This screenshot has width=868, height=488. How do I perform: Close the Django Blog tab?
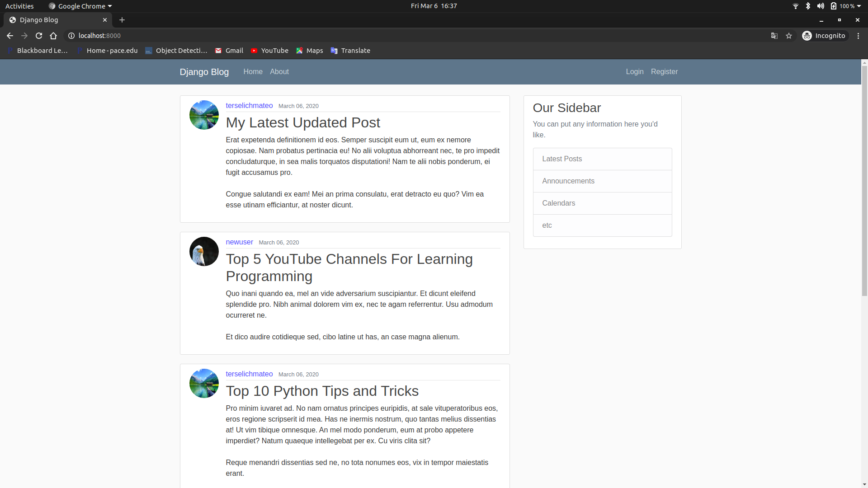click(105, 20)
